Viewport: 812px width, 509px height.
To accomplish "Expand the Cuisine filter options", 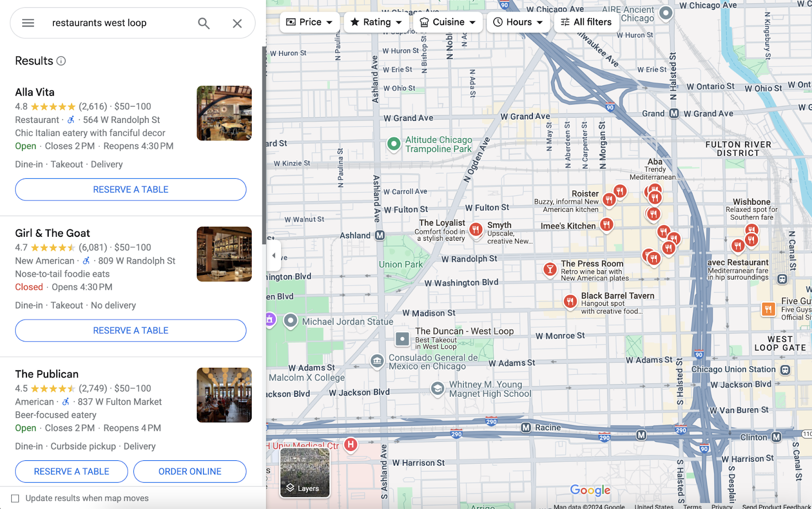I will (x=447, y=22).
